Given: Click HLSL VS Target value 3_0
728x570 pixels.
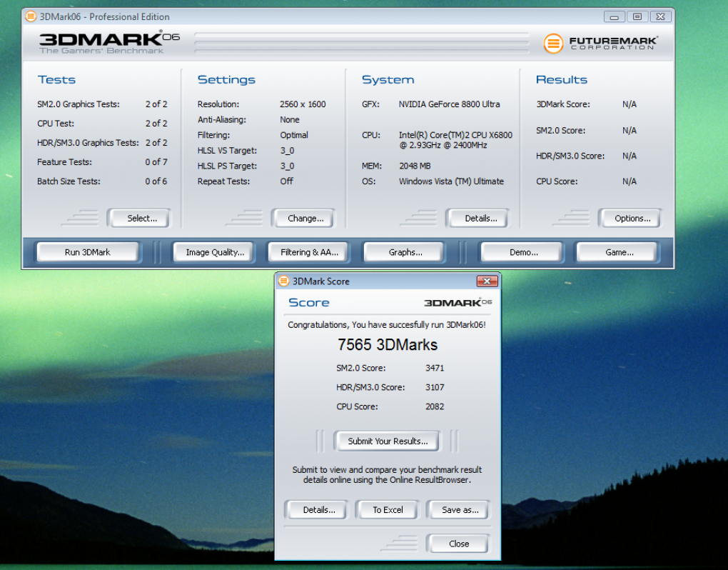Looking at the screenshot, I should point(287,151).
